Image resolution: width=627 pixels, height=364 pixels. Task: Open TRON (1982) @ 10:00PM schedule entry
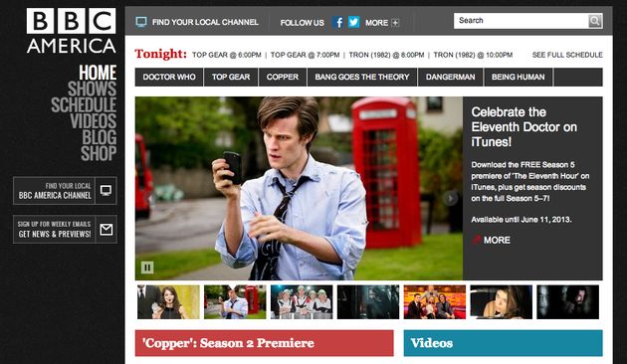coord(473,55)
